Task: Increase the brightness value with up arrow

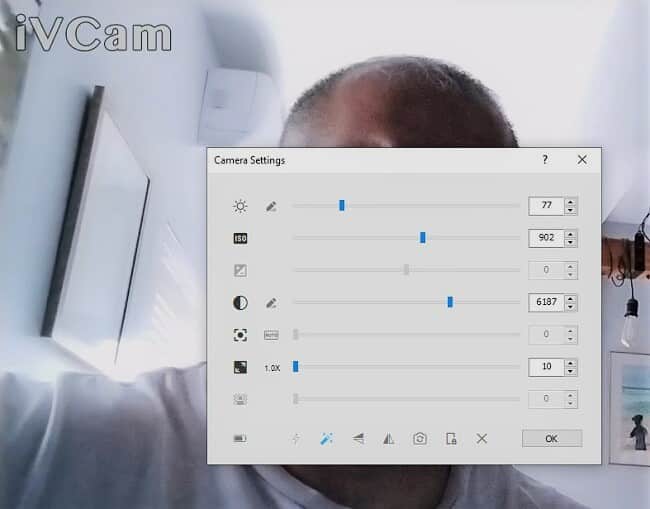Action: pyautogui.click(x=570, y=202)
